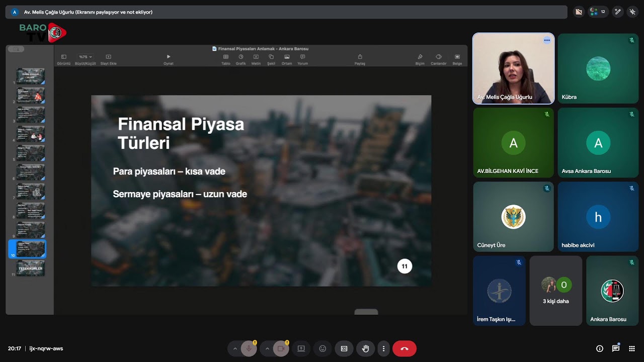Open the three-dot more options menu
The width and height of the screenshot is (644, 362).
click(383, 348)
